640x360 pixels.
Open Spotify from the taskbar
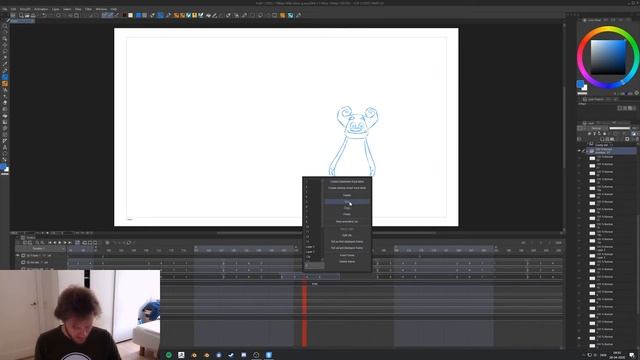(169, 355)
